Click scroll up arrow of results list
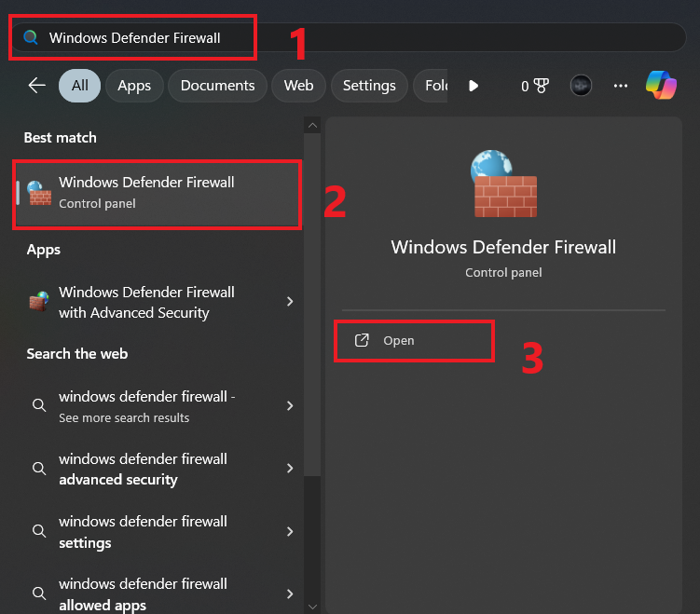700x614 pixels. [x=312, y=126]
